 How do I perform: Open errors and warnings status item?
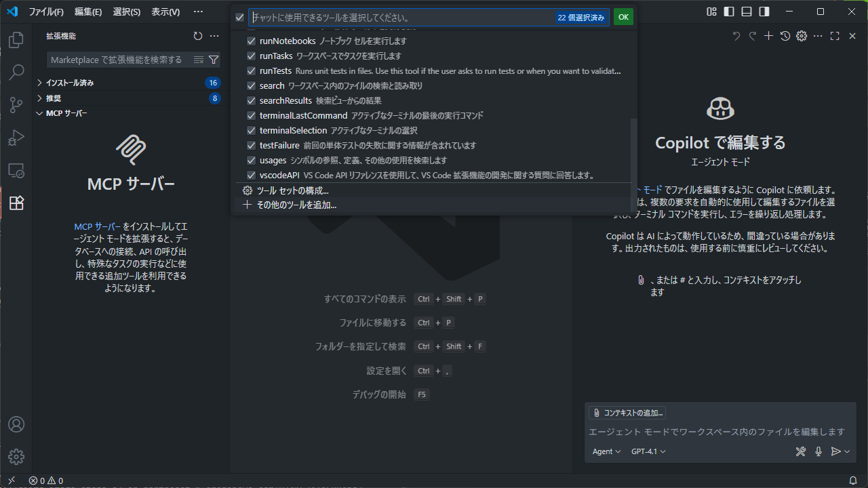(46, 481)
